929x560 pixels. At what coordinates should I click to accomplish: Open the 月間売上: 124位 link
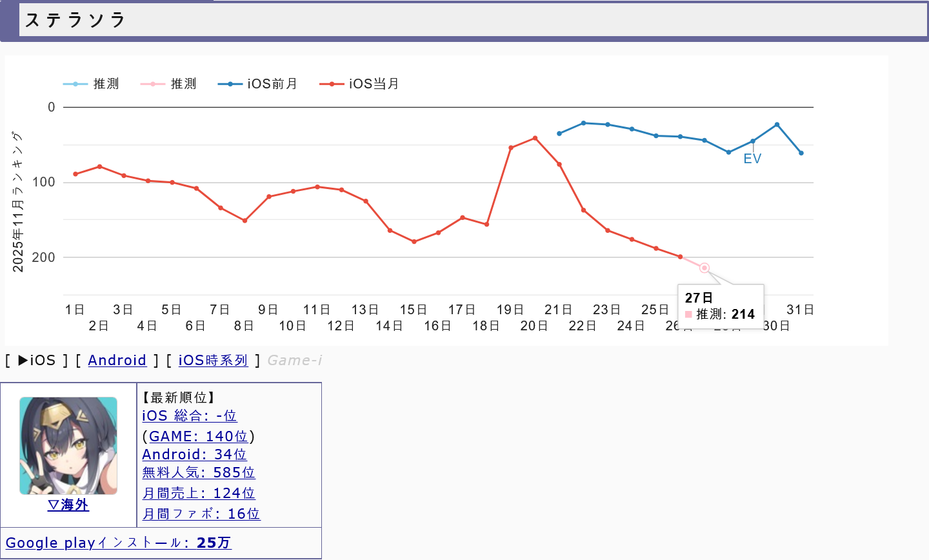point(199,493)
